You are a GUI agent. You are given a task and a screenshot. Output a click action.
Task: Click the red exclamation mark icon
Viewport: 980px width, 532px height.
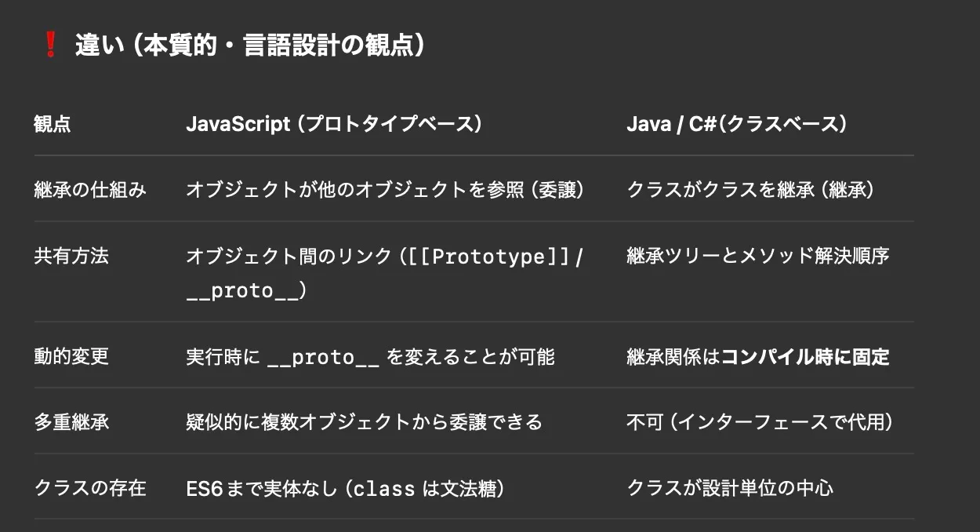tap(50, 46)
